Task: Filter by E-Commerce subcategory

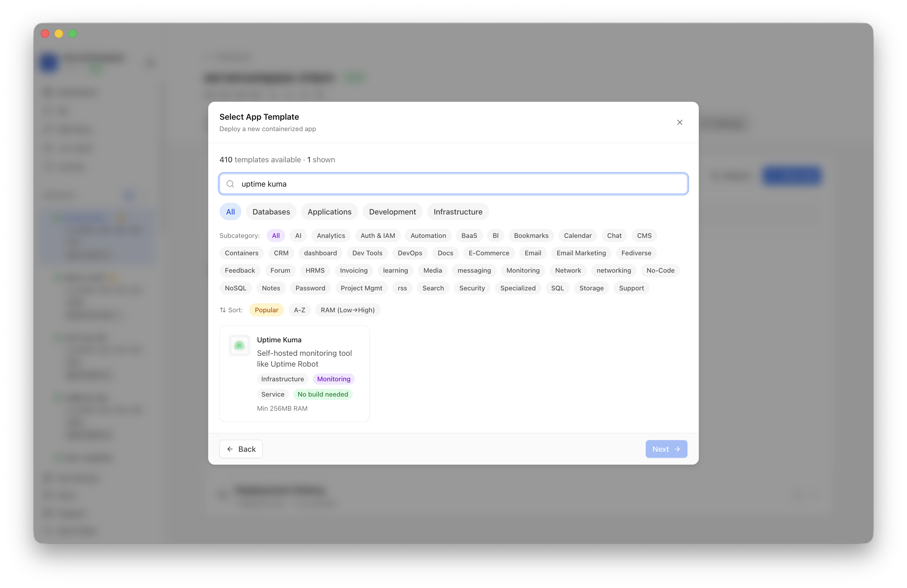Action: pos(489,253)
